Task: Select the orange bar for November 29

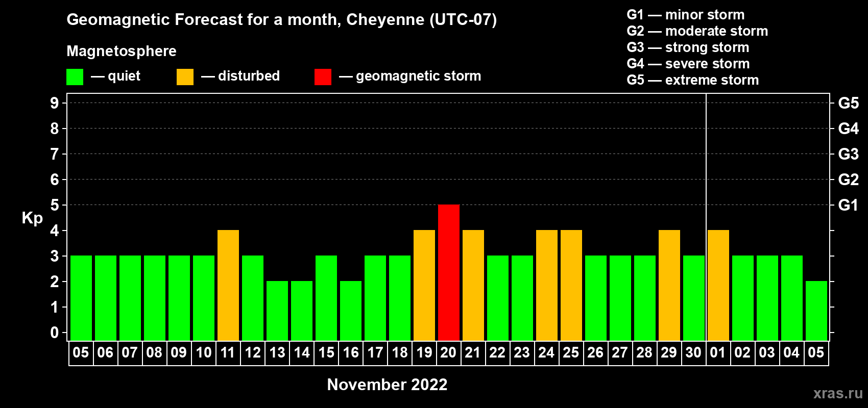Action: pos(669,285)
